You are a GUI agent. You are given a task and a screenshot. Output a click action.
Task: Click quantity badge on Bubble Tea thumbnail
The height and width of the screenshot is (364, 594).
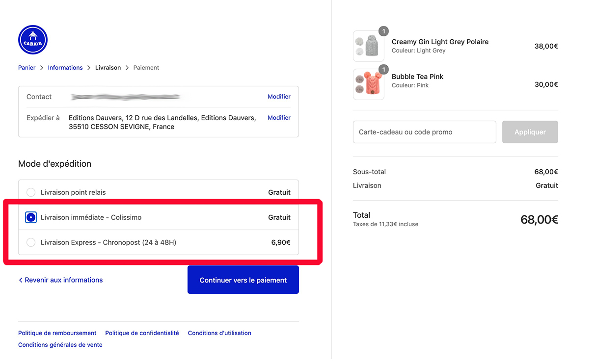coord(383,70)
